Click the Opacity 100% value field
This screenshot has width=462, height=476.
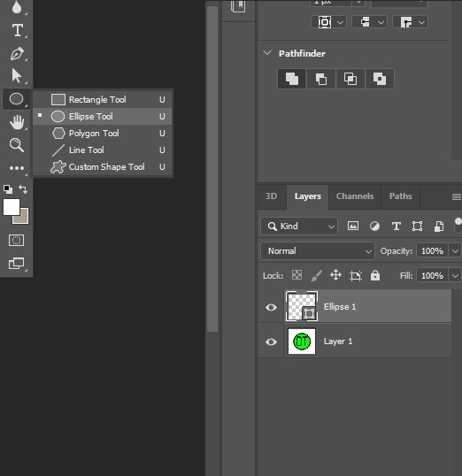pos(432,251)
